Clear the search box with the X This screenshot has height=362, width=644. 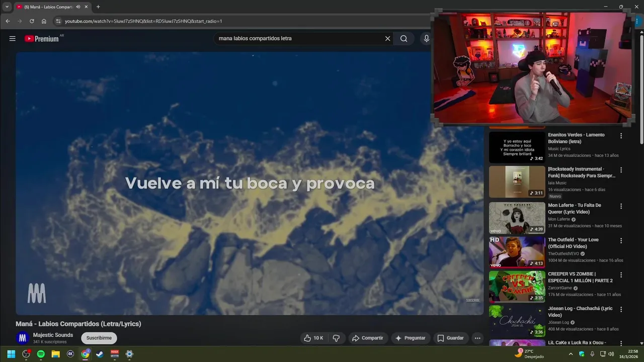pos(387,38)
